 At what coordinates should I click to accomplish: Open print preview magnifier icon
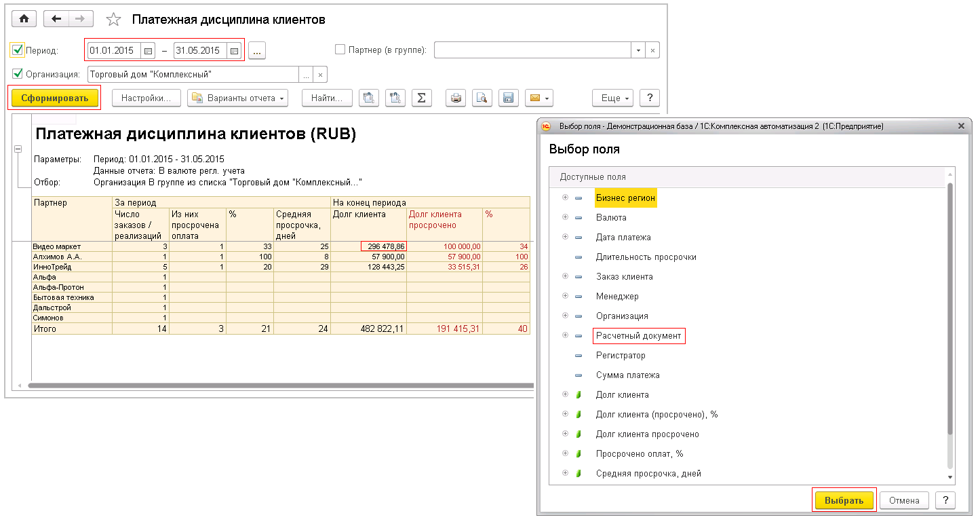482,98
